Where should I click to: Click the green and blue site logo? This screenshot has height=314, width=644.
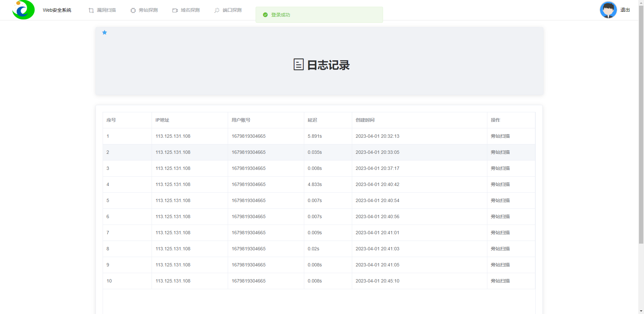click(x=23, y=10)
